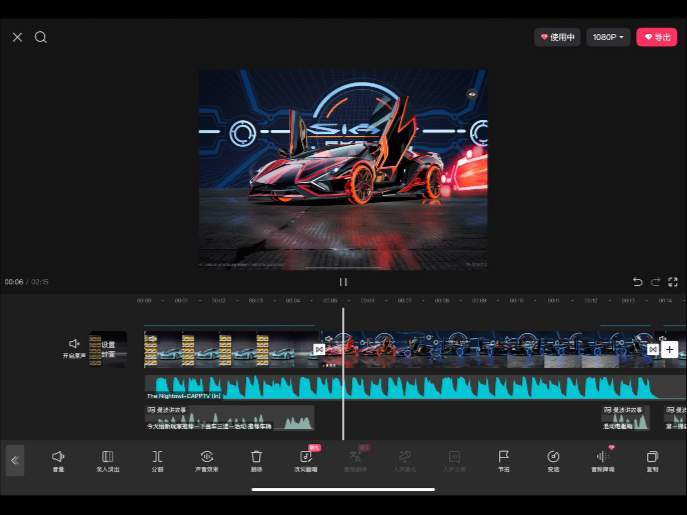
Task: Open 声音效果 voice effects tool
Action: pyautogui.click(x=207, y=461)
